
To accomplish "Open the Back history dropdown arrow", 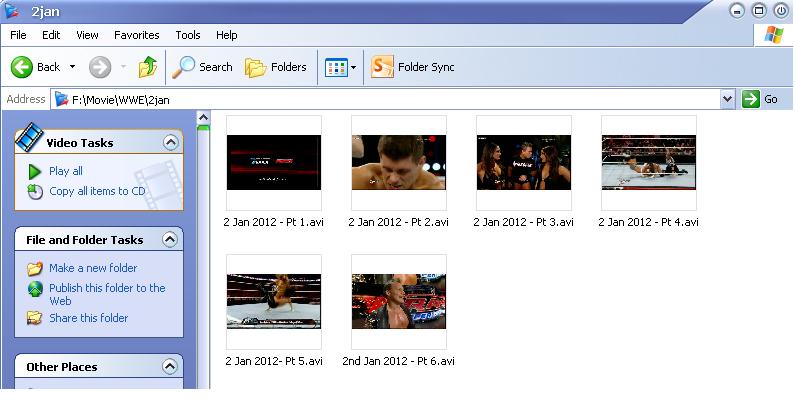I will (73, 67).
